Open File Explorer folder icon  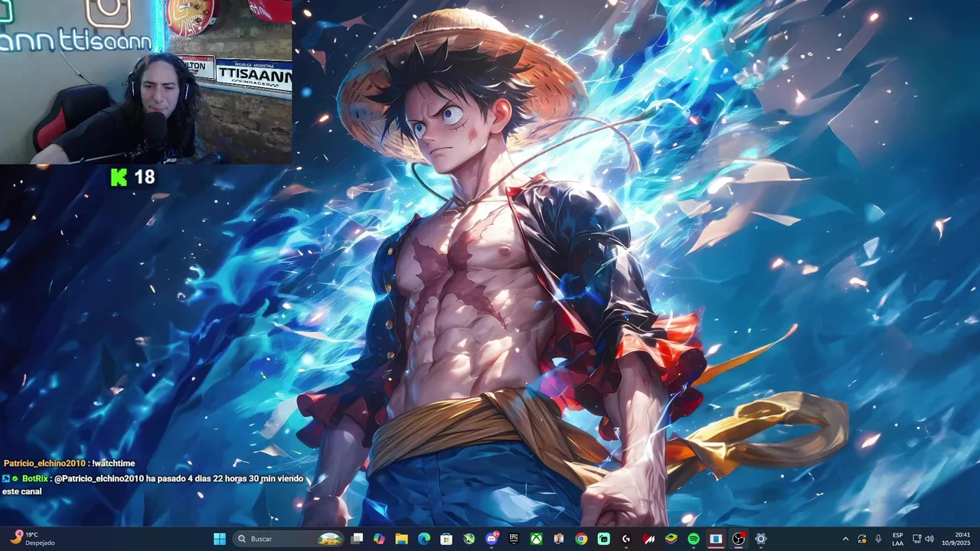click(x=401, y=539)
